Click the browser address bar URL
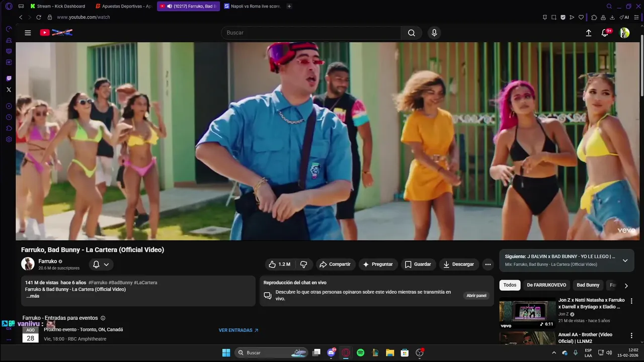This screenshot has width=644, height=362. [x=84, y=17]
